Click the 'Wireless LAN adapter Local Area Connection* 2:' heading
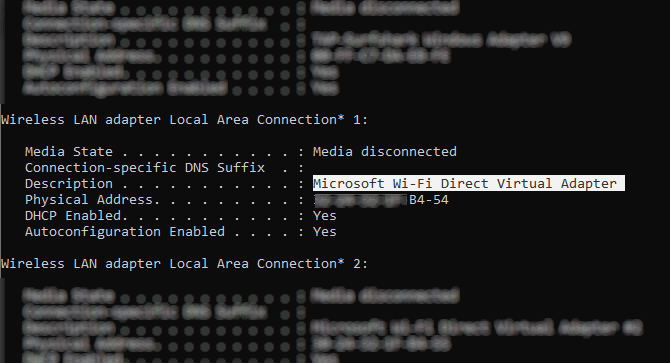The image size is (670, 363). 184,263
